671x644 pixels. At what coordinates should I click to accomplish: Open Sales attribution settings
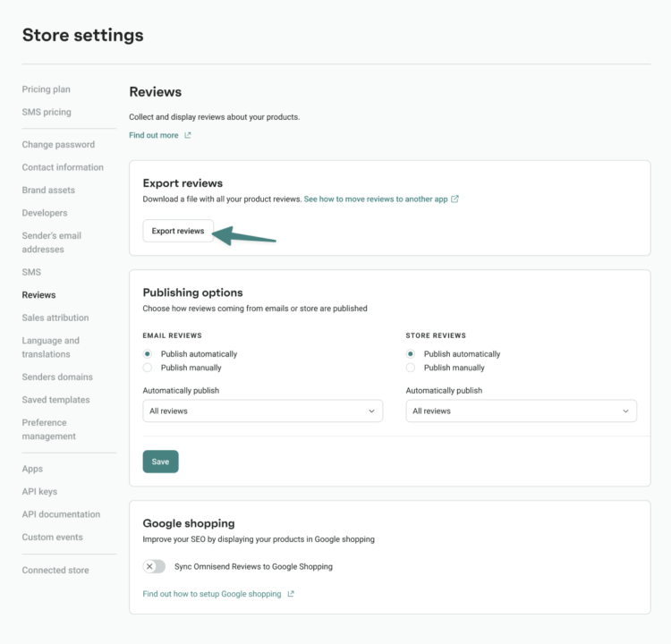point(55,318)
